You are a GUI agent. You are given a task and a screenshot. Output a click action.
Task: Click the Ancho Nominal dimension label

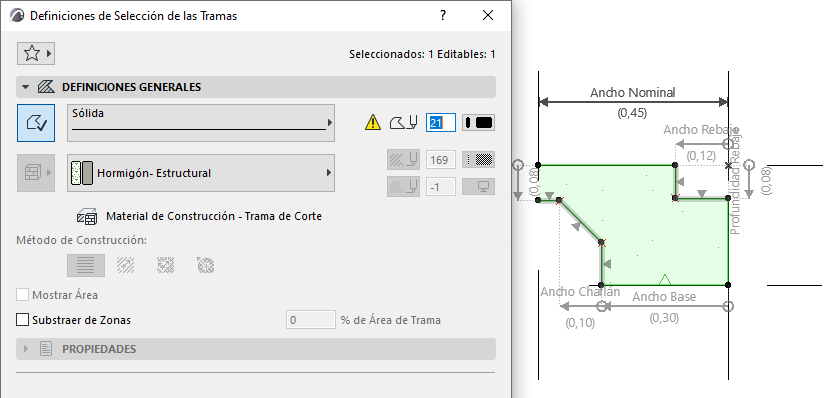[633, 92]
